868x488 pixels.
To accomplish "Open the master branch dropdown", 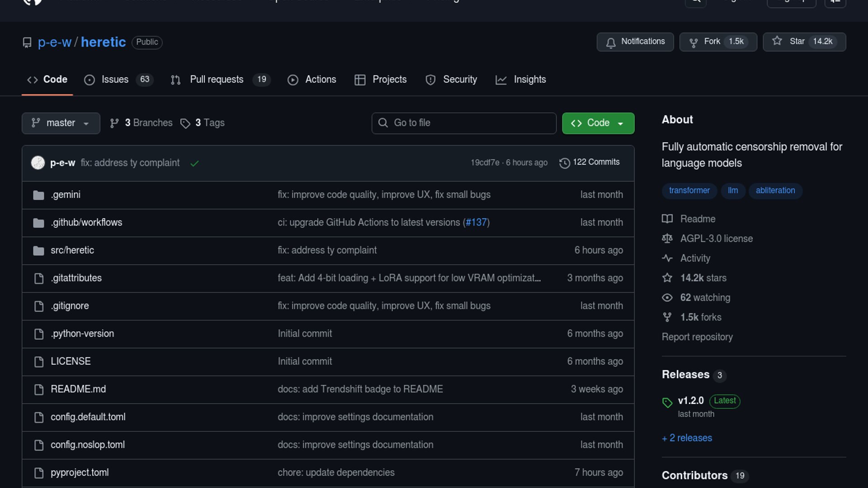I will coord(61,123).
